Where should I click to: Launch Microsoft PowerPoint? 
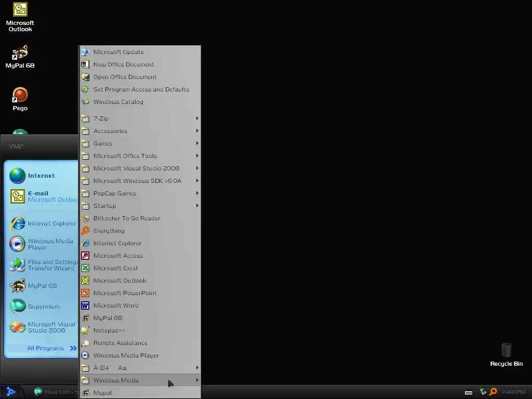[x=140, y=293]
